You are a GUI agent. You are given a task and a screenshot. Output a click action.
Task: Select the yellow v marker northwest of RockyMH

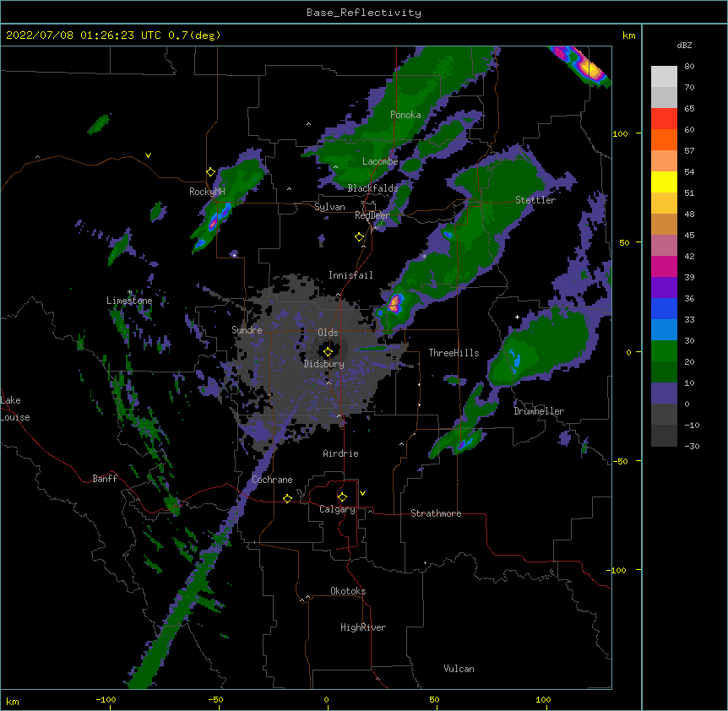pos(148,155)
